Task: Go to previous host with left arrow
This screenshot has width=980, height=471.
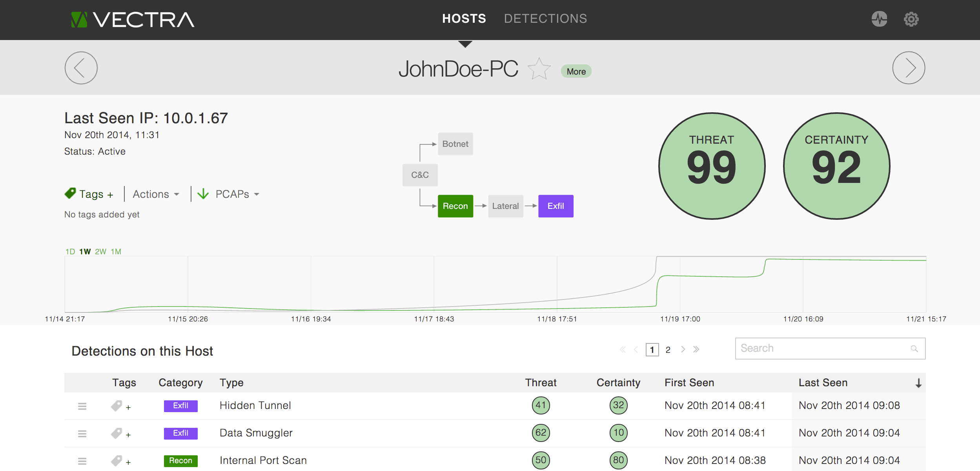Action: (81, 68)
